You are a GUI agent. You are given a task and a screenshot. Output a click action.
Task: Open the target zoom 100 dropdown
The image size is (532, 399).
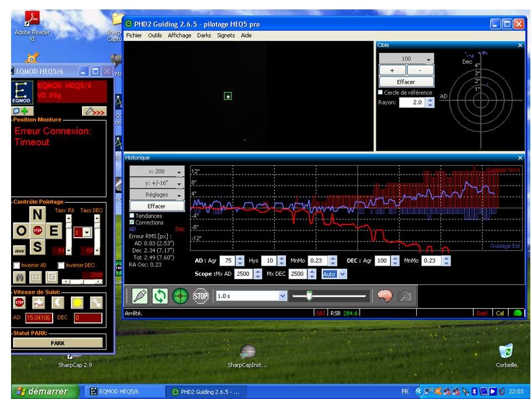(x=406, y=59)
